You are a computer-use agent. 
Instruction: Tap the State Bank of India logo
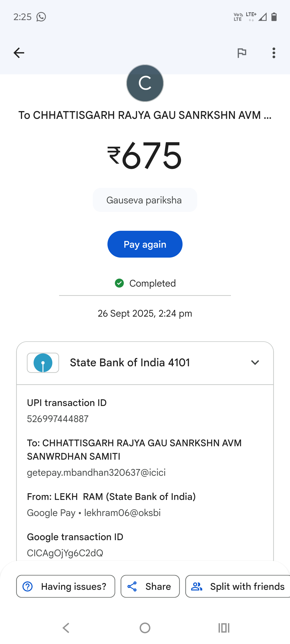coord(43,363)
